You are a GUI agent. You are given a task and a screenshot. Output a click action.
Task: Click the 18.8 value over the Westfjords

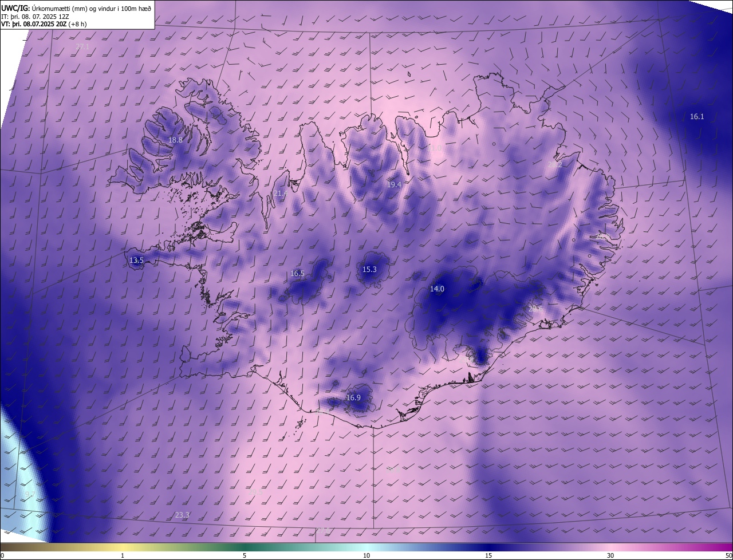(175, 140)
